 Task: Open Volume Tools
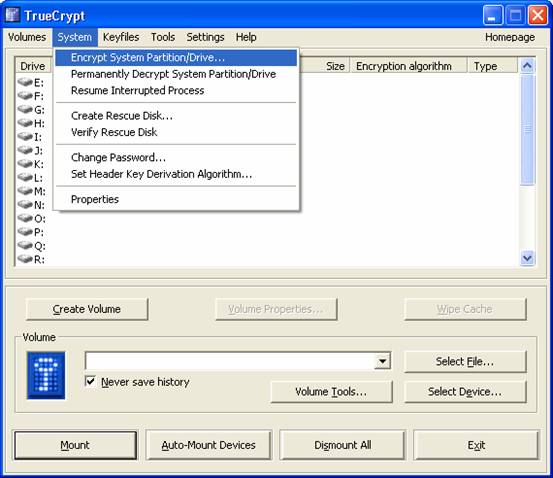tap(331, 392)
